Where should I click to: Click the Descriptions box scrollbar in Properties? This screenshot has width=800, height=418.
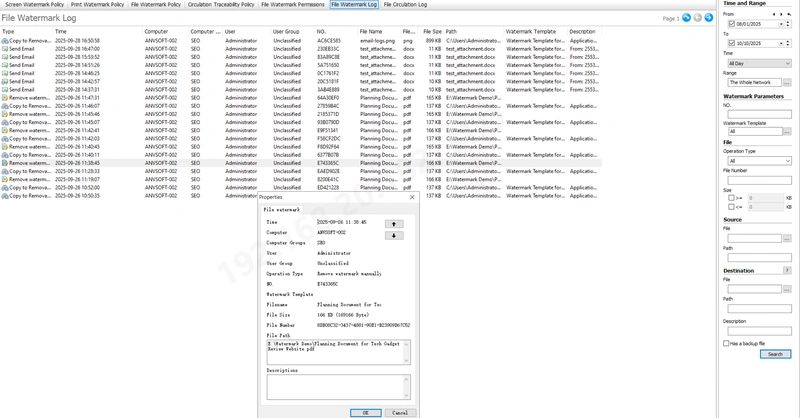[407, 387]
